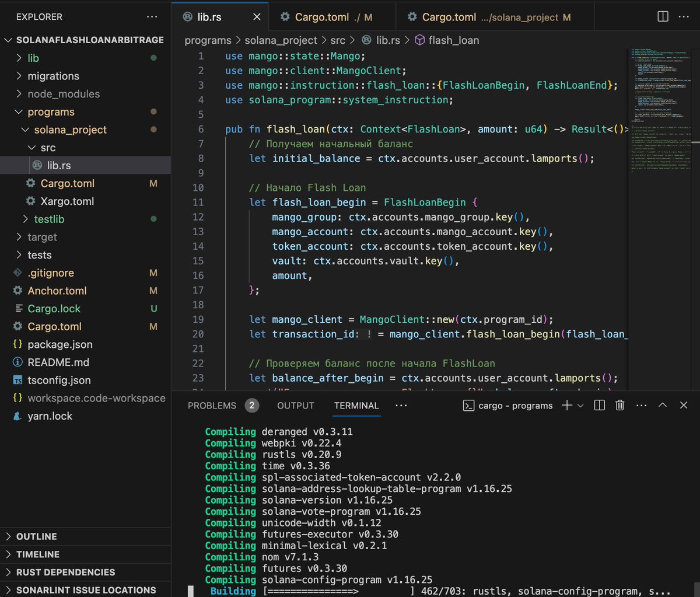Expand the tests folder

pos(86,255)
